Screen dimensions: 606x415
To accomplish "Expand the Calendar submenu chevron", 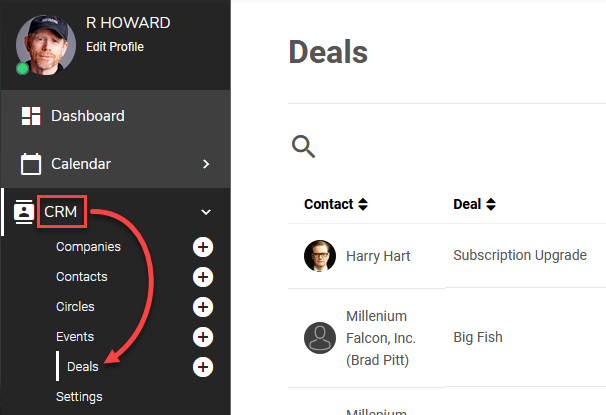I will click(x=206, y=164).
